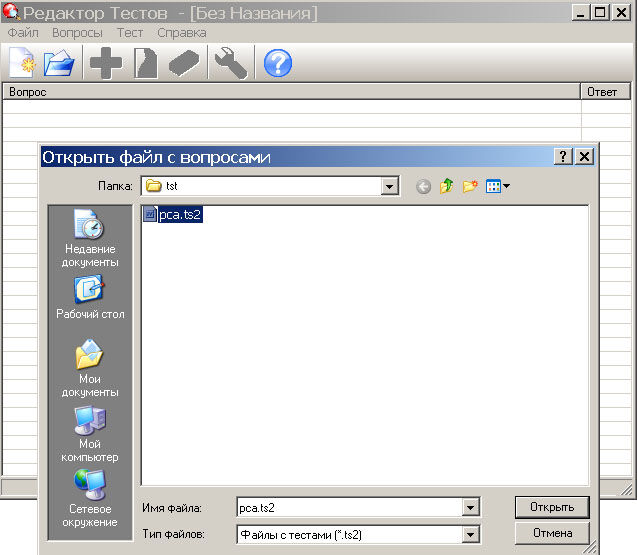The height and width of the screenshot is (555, 637).
Task: Expand the Тип файлов dropdown arrow
Action: [470, 534]
